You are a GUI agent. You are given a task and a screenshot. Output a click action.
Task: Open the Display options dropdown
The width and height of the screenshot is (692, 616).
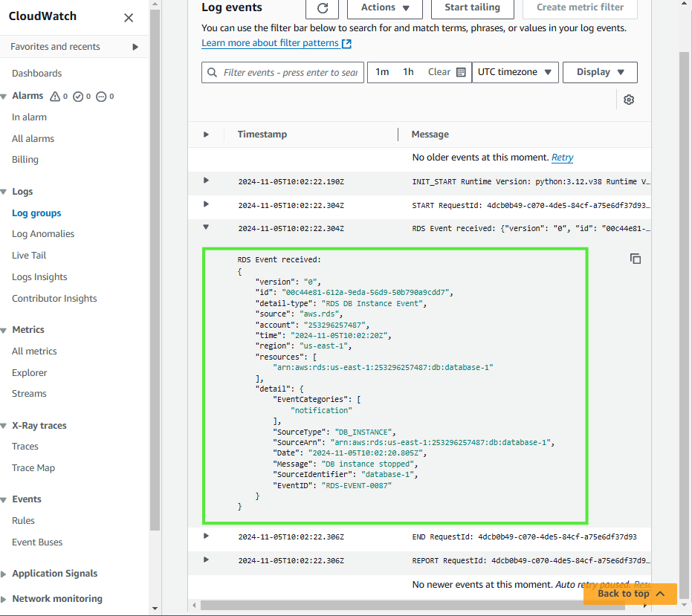click(600, 72)
